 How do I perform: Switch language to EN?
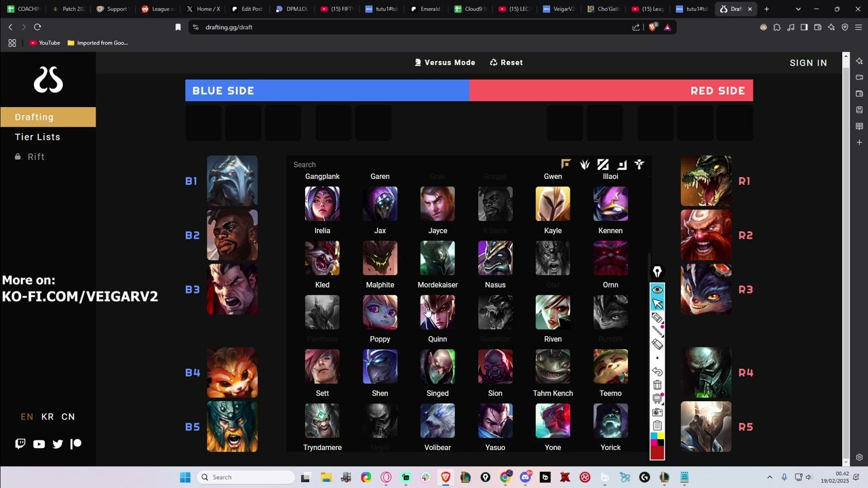(27, 417)
